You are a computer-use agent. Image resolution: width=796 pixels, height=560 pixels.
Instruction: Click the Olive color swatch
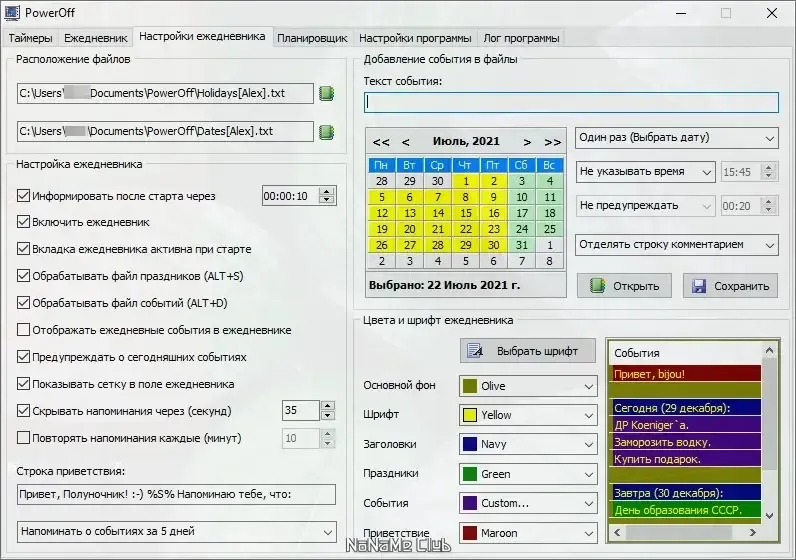point(470,386)
